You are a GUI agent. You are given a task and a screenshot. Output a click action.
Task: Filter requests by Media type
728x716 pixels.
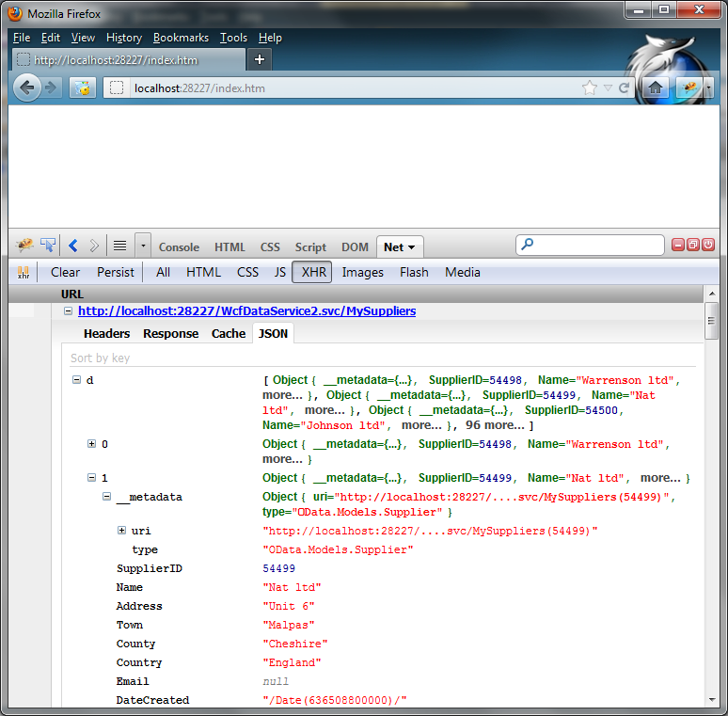463,272
